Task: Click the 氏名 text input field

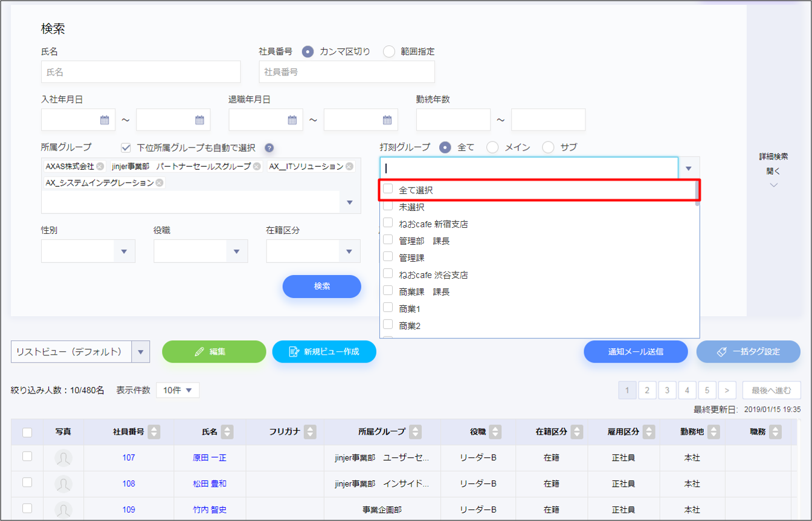Action: coord(141,72)
